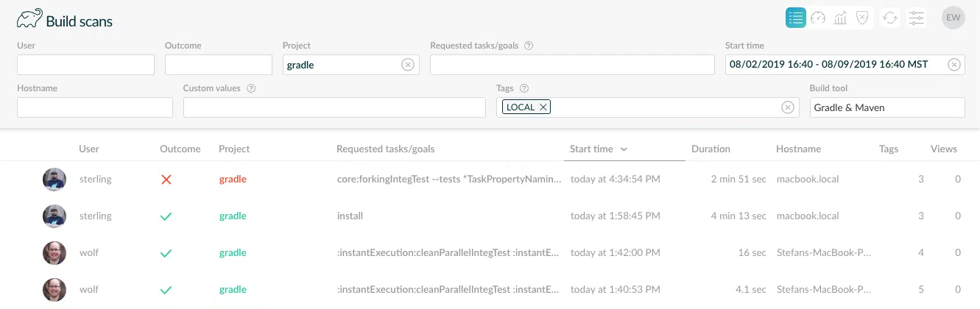Image resolution: width=980 pixels, height=309 pixels.
Task: Switch to the build scans list view
Action: click(x=795, y=18)
